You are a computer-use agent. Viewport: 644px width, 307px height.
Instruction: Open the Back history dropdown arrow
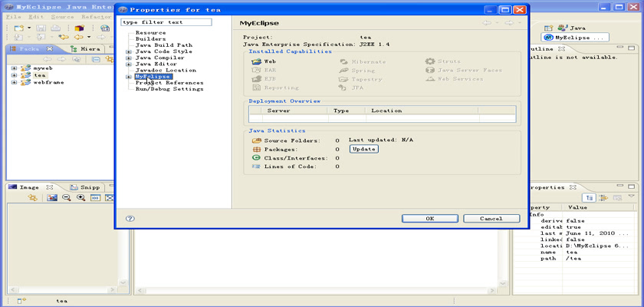[x=88, y=38]
